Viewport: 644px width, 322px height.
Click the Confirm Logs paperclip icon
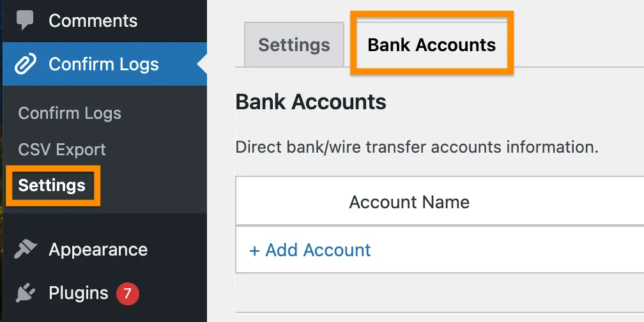point(26,64)
